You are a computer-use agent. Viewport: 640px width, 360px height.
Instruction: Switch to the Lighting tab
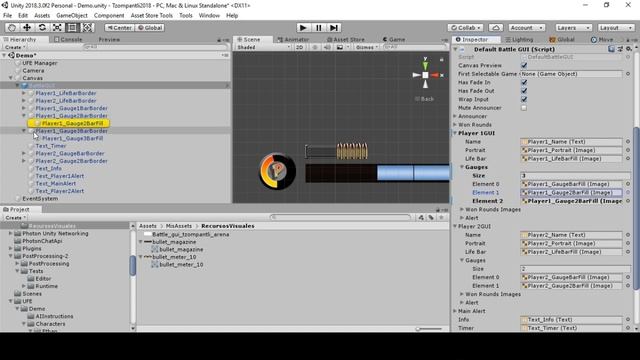click(519, 40)
